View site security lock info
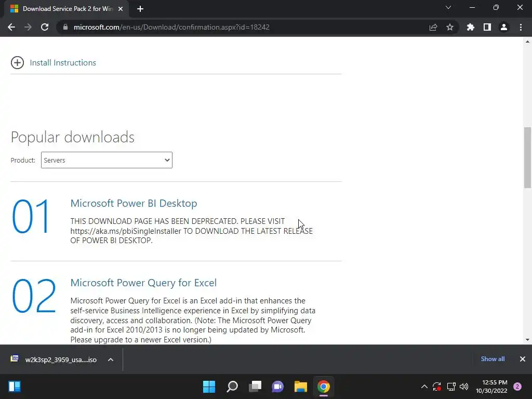532x399 pixels. tap(65, 27)
